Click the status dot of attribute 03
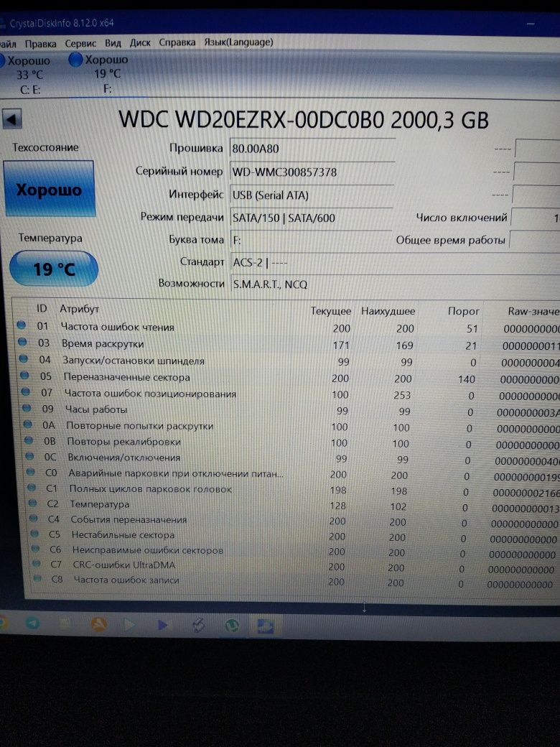This screenshot has height=747, width=560. [x=22, y=342]
